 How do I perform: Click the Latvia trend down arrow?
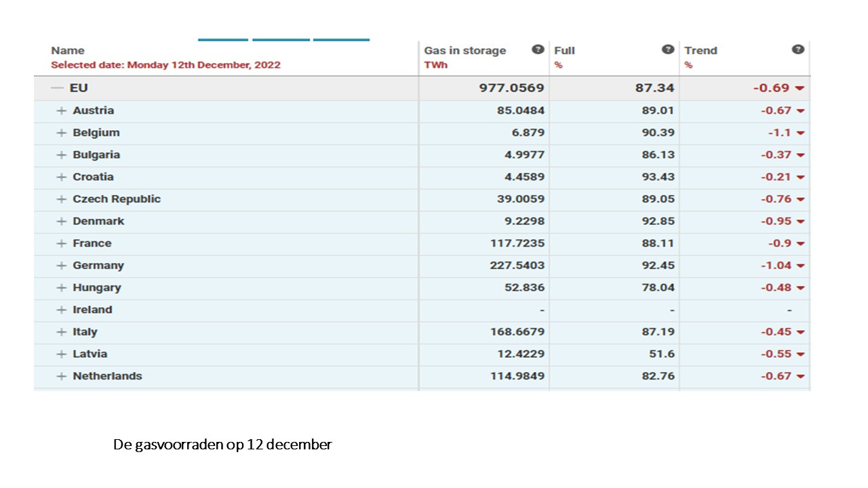click(800, 354)
